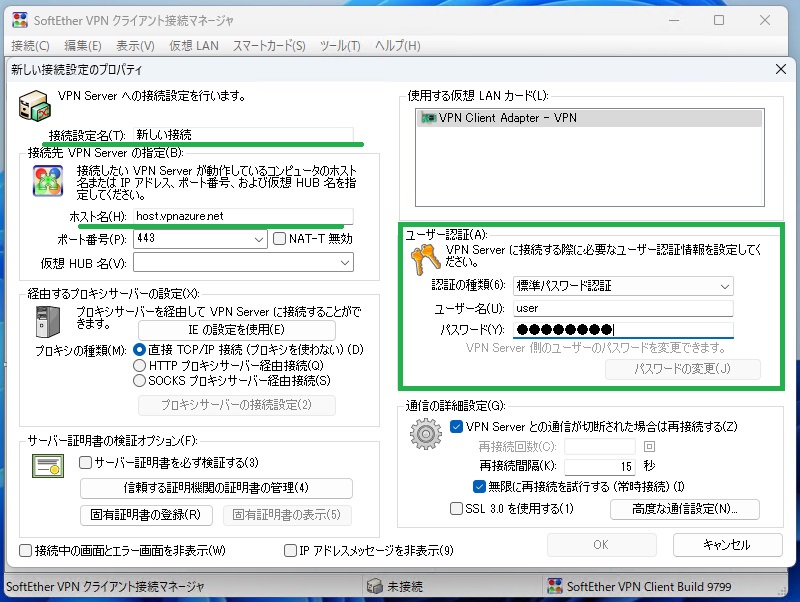
Task: Open the 仮想 LAN menu
Action: [x=194, y=46]
